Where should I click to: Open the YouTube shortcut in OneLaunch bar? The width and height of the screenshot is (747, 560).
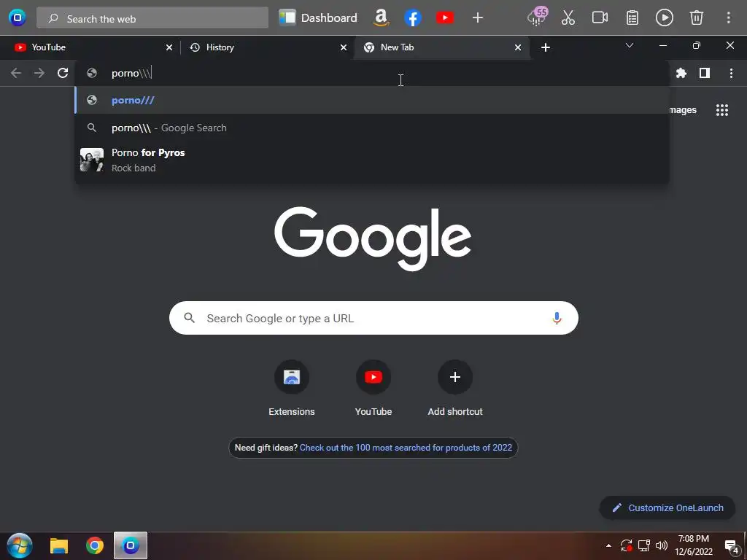(445, 18)
